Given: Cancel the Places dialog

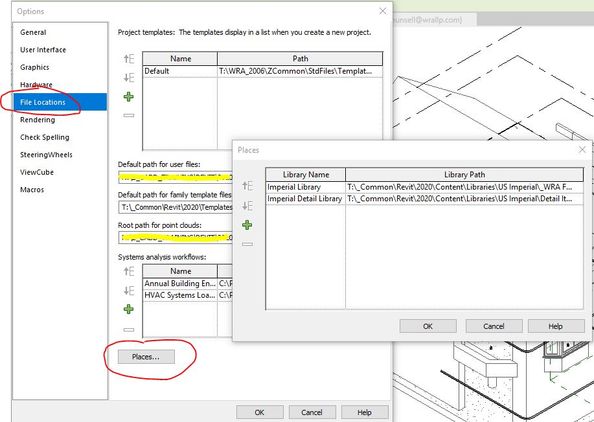Looking at the screenshot, I should tap(494, 326).
